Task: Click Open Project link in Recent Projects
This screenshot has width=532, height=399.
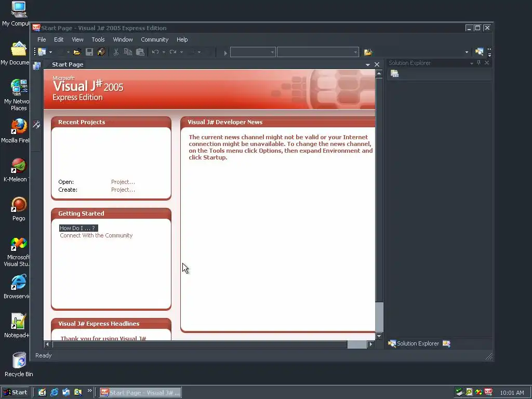Action: [123, 182]
